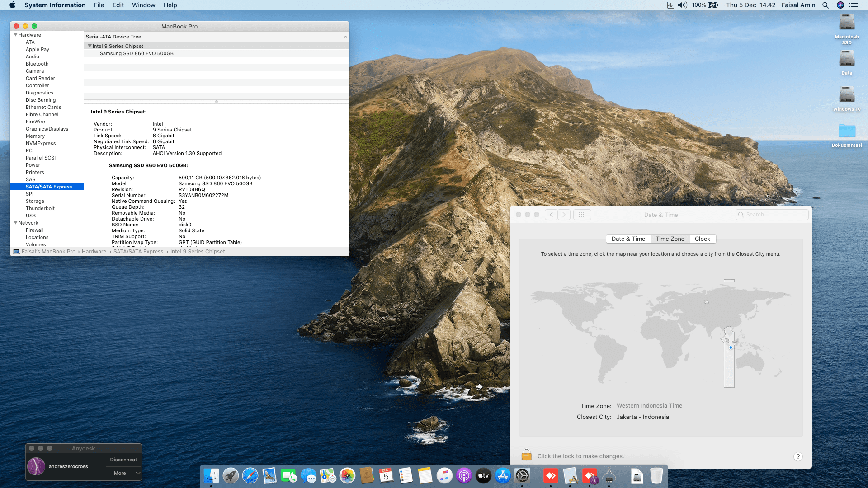Collapse the Hardware tree section
This screenshot has width=868, height=488.
(16, 35)
